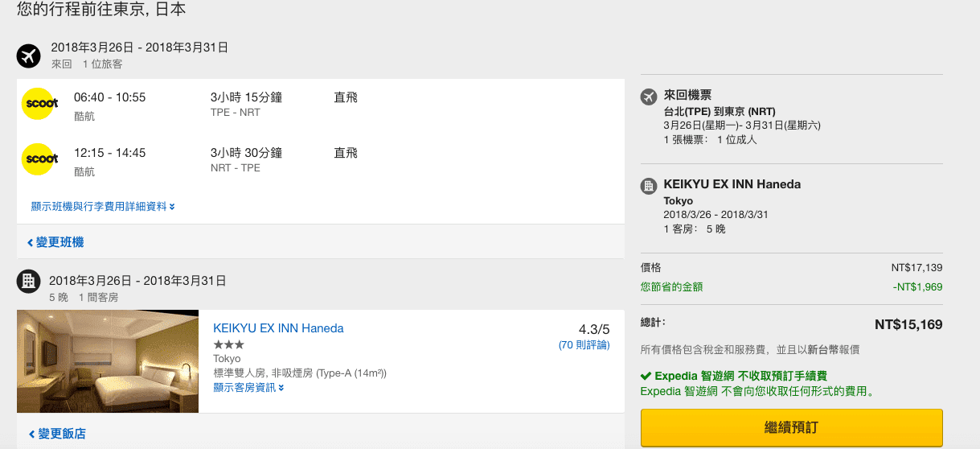
Task: Click the 來回 1 位旅客 text
Action: 87,64
